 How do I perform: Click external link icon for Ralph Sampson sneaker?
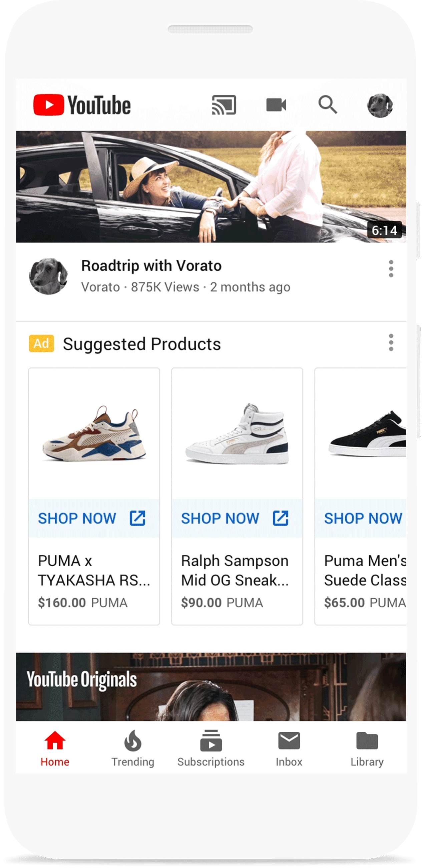pyautogui.click(x=280, y=518)
